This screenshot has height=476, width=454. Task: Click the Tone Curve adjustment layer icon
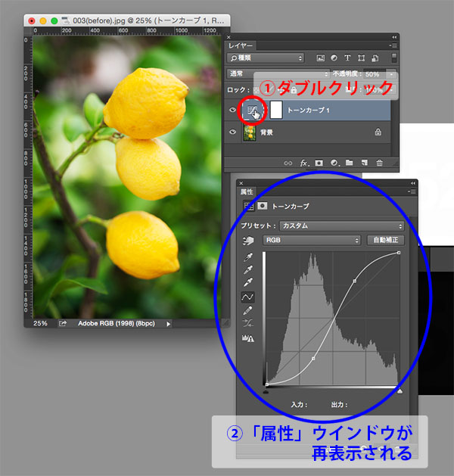click(253, 110)
